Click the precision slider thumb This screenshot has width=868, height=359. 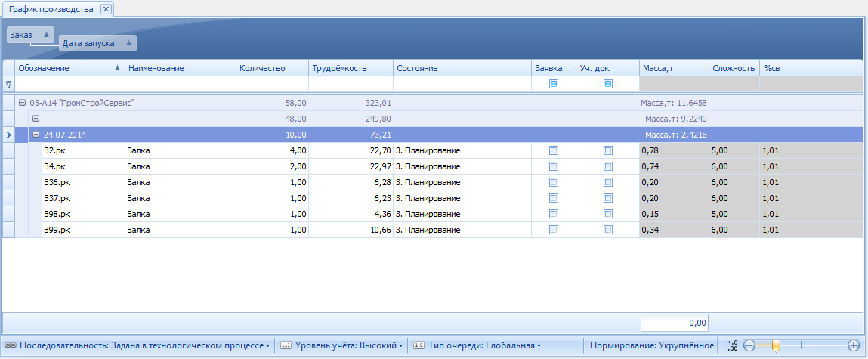point(776,345)
